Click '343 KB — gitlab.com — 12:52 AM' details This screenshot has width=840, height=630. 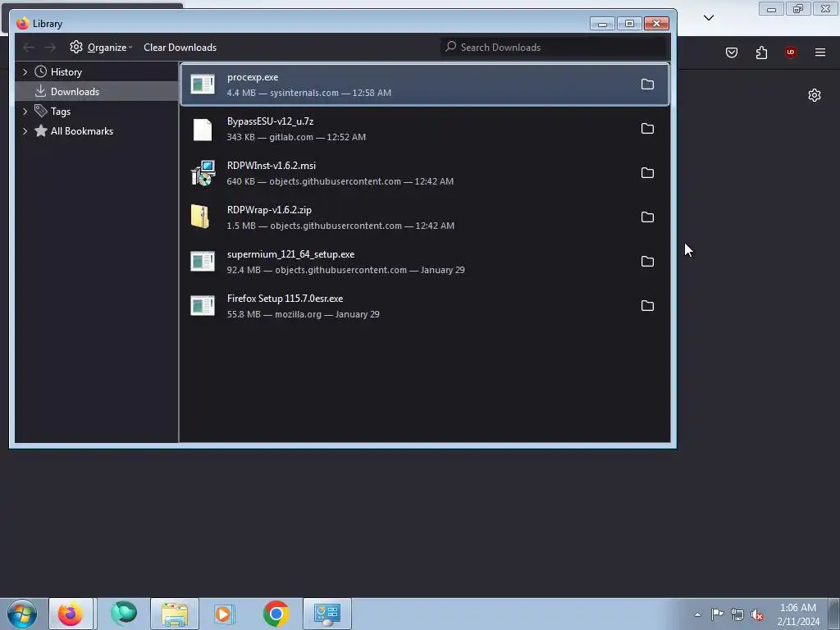[296, 137]
